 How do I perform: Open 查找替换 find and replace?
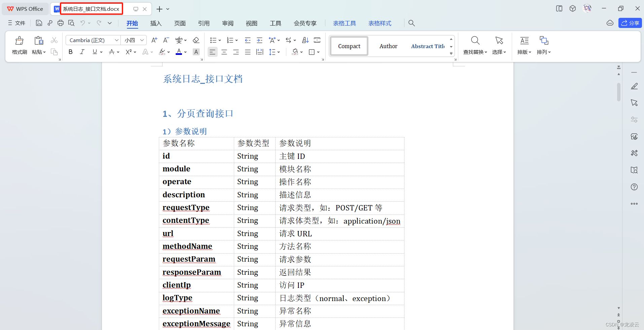tap(475, 45)
